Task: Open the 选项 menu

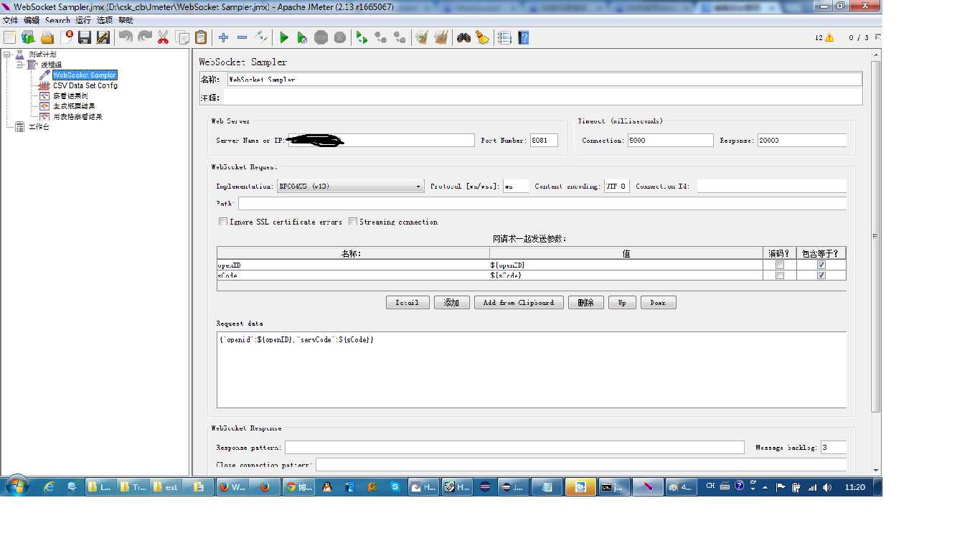Action: coord(105,20)
